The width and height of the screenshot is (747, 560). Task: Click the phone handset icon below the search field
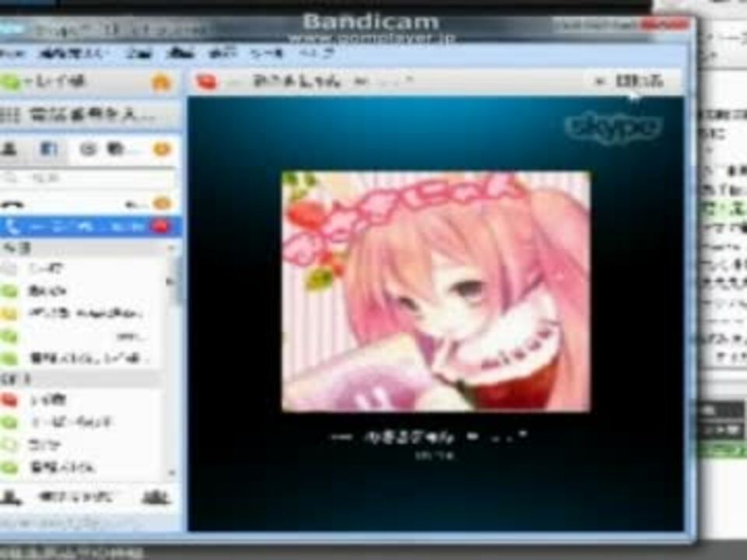point(12,204)
